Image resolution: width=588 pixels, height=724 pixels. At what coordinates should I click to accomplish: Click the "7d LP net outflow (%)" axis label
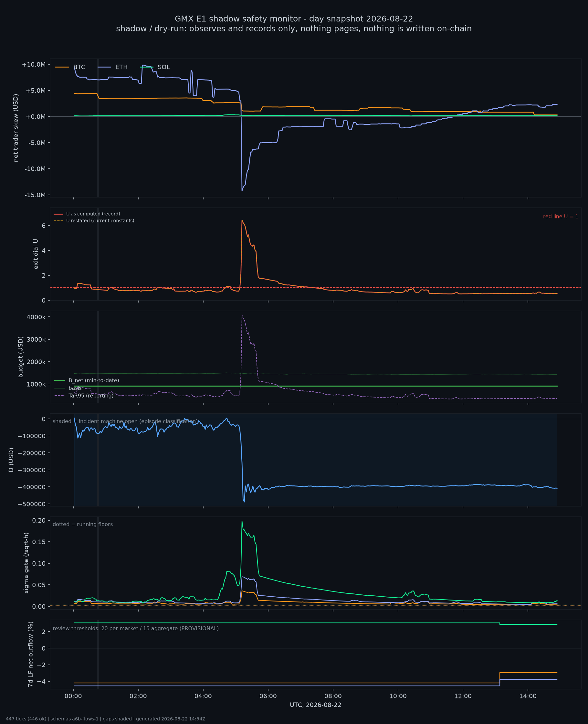[30, 654]
